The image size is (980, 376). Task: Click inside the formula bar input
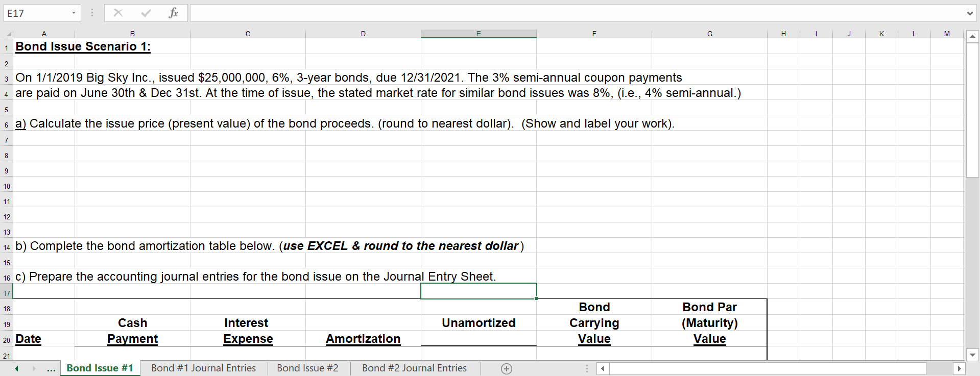click(577, 13)
